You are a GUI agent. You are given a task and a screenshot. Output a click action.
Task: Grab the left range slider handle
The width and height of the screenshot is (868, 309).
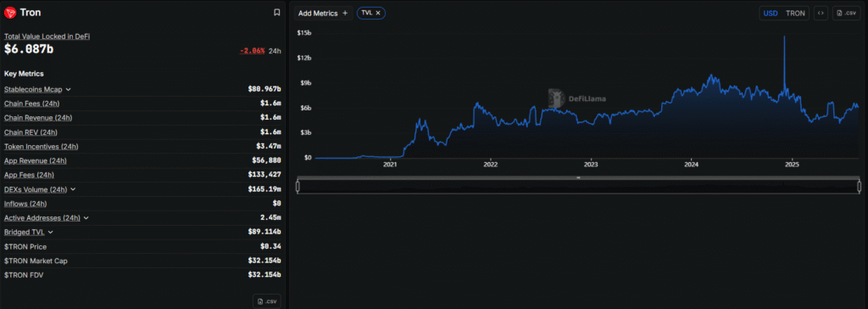pyautogui.click(x=298, y=187)
